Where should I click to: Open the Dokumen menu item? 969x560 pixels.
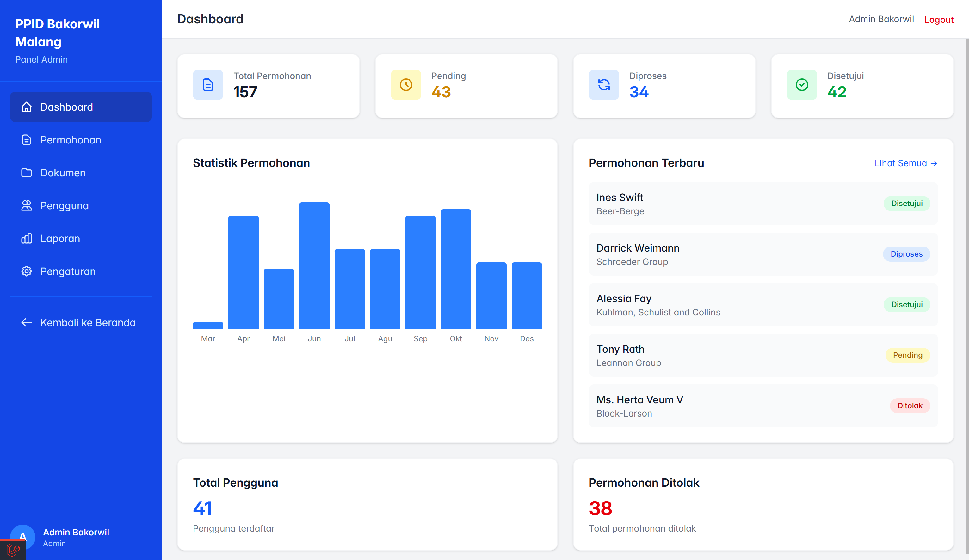coord(81,173)
